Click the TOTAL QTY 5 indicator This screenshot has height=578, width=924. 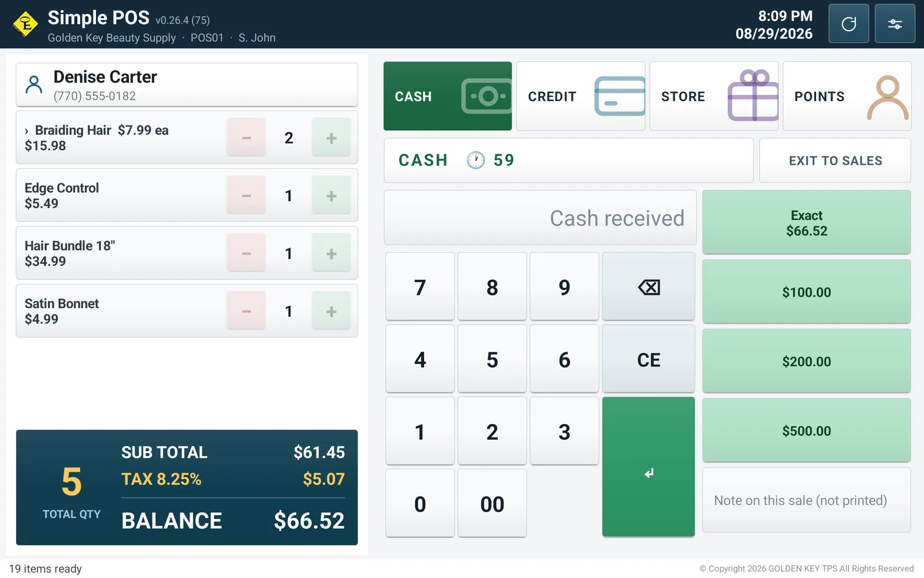click(x=72, y=492)
